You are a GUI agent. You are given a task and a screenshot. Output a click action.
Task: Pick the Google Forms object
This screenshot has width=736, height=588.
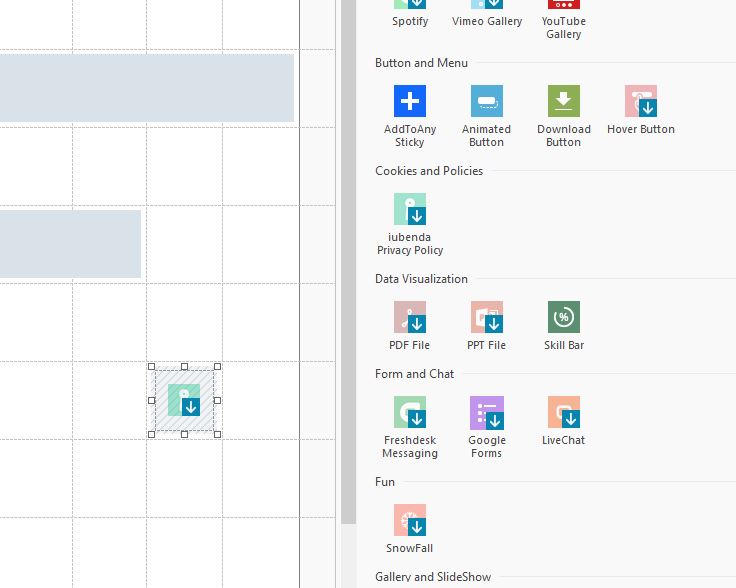[x=487, y=413]
